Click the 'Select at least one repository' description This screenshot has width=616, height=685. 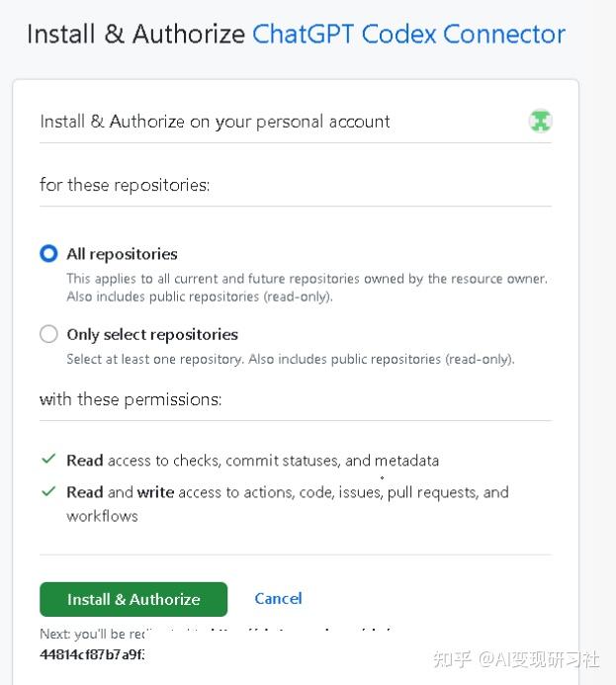(290, 359)
